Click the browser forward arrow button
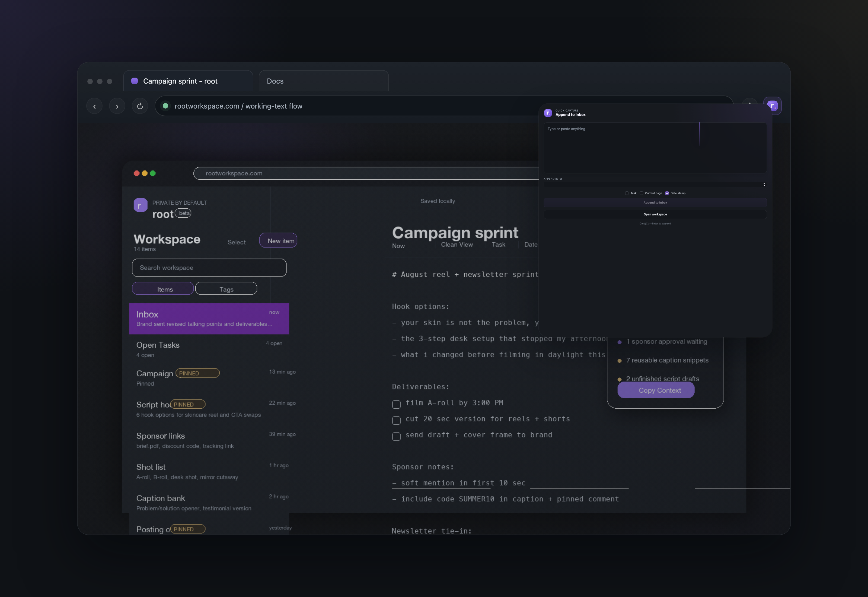 tap(117, 106)
